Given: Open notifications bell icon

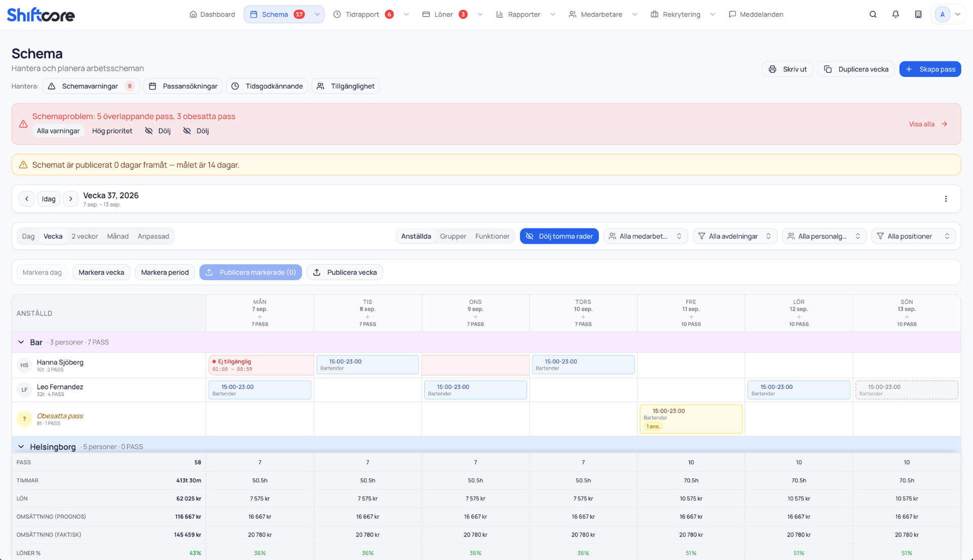Looking at the screenshot, I should pyautogui.click(x=895, y=14).
